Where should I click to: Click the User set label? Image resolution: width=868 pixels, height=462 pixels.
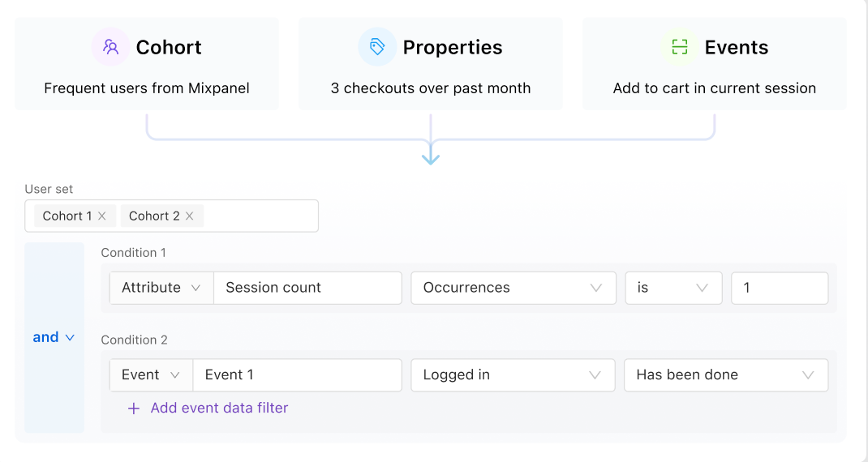[49, 189]
